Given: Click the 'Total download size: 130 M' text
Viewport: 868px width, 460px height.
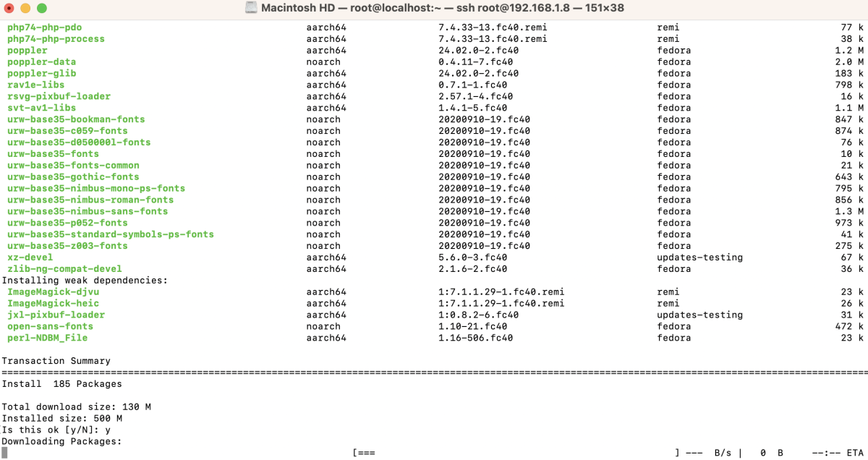Looking at the screenshot, I should pos(76,407).
